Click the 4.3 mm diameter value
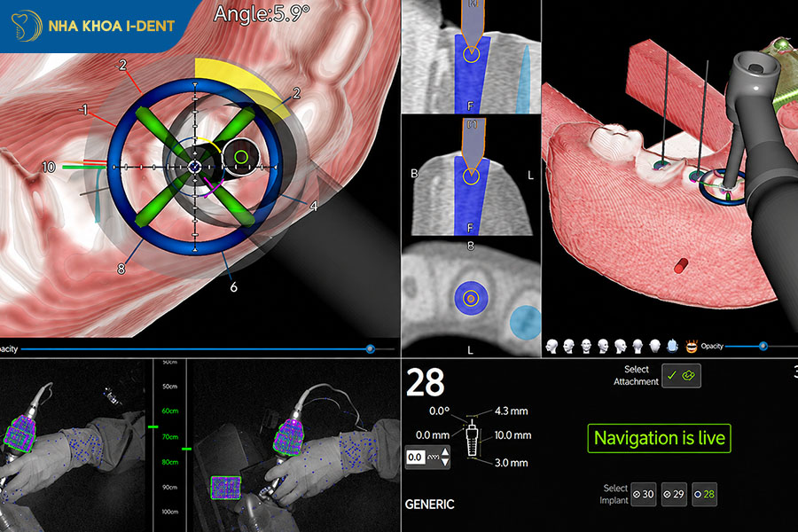798x532 pixels. point(511,411)
